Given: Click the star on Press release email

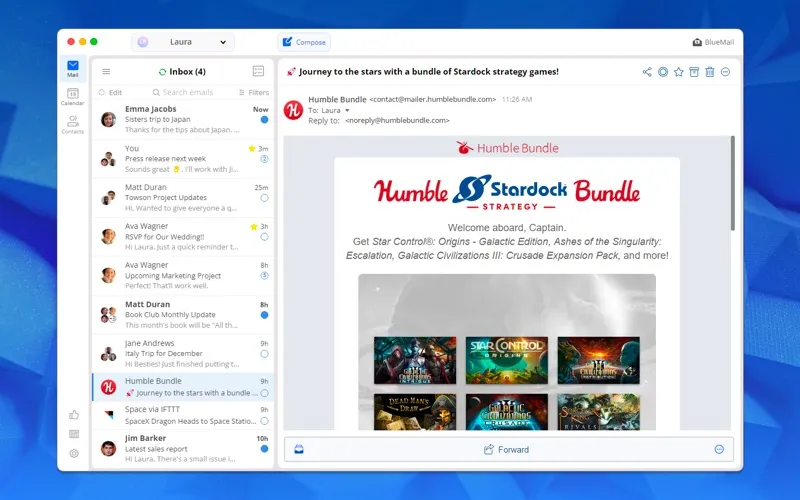Looking at the screenshot, I should coord(252,148).
